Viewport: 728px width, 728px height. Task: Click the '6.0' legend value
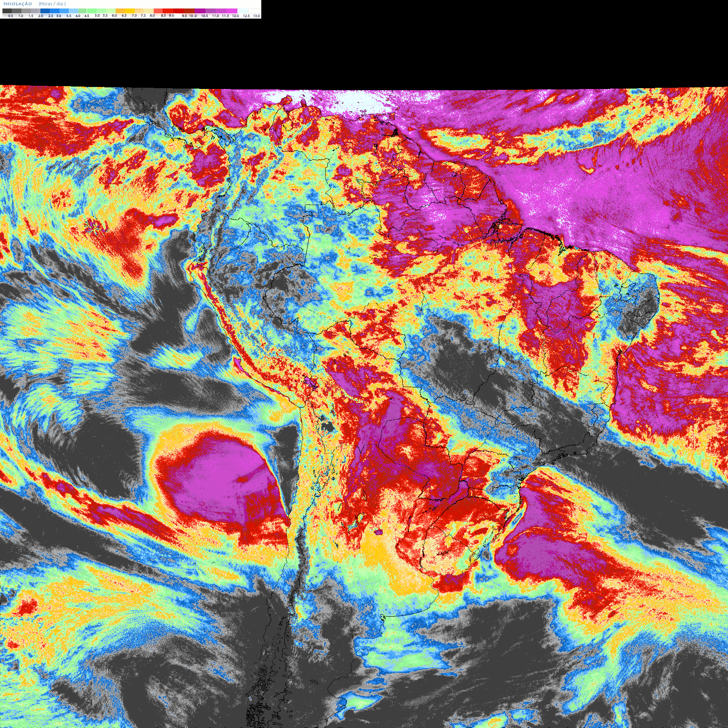point(114,15)
